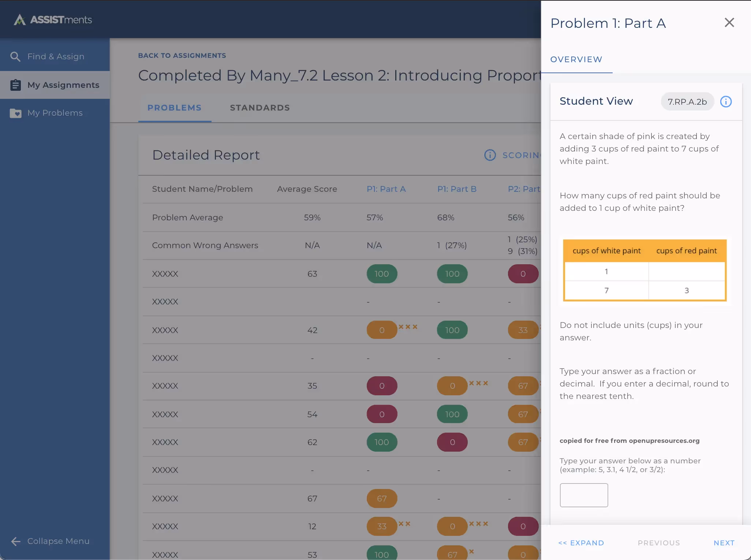The image size is (751, 560).
Task: Click the Collapse Menu arrow icon
Action: [x=15, y=541]
